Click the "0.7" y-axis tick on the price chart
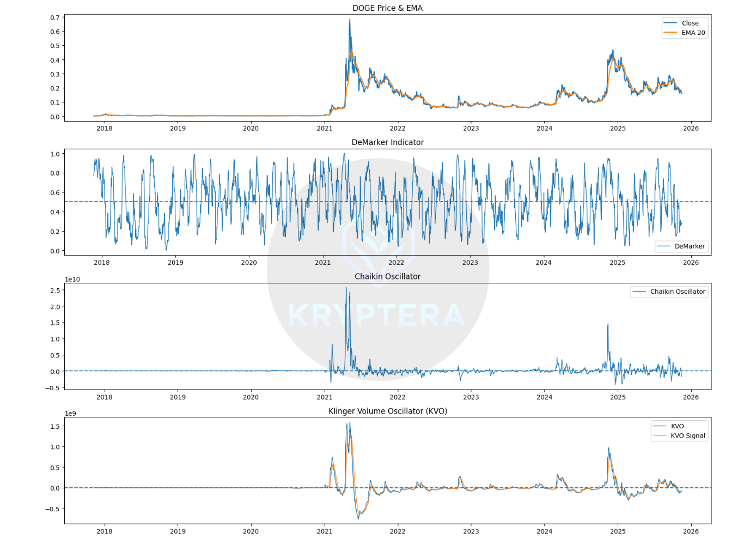756x539 pixels. 55,18
